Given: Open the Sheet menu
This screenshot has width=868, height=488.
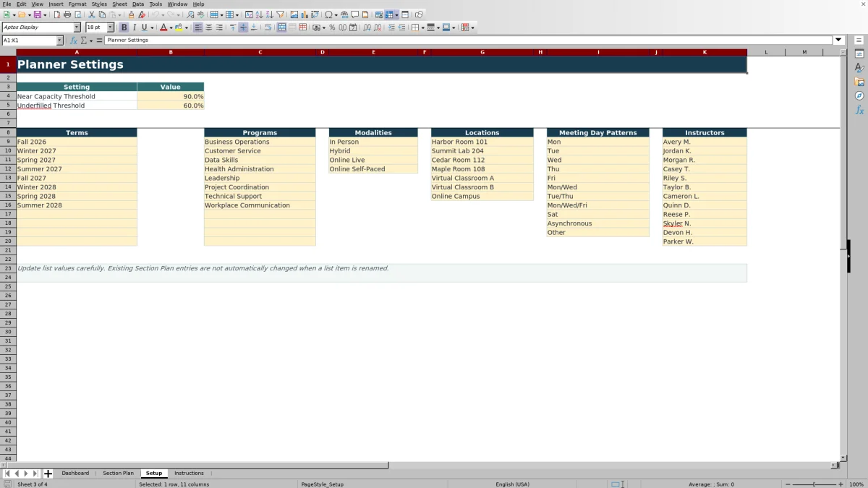Looking at the screenshot, I should pyautogui.click(x=119, y=4).
